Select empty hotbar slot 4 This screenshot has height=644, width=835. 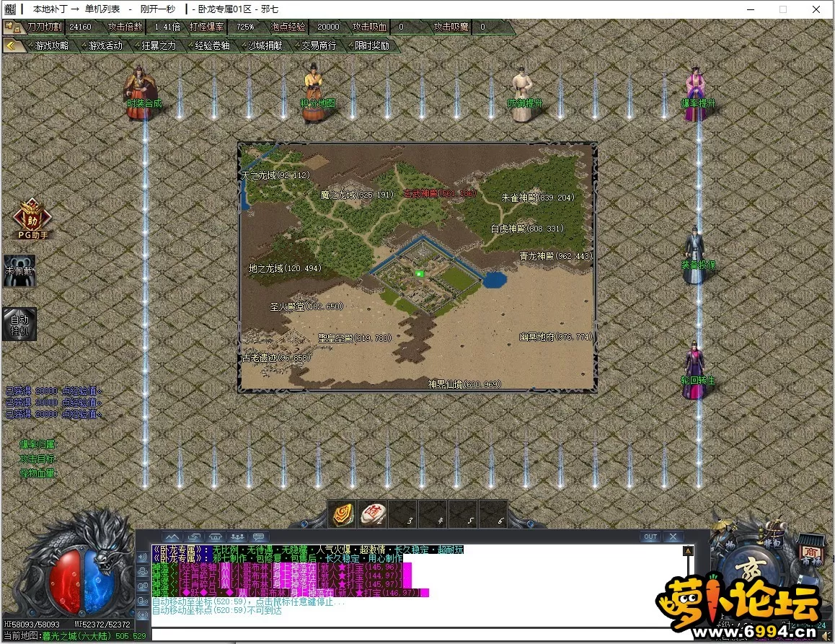(433, 514)
